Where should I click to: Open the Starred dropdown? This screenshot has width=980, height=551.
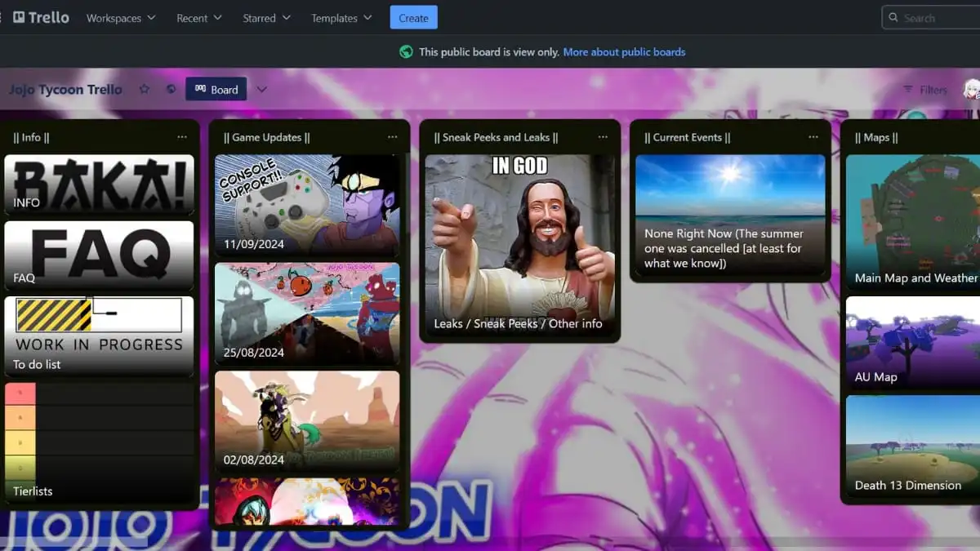pos(266,17)
